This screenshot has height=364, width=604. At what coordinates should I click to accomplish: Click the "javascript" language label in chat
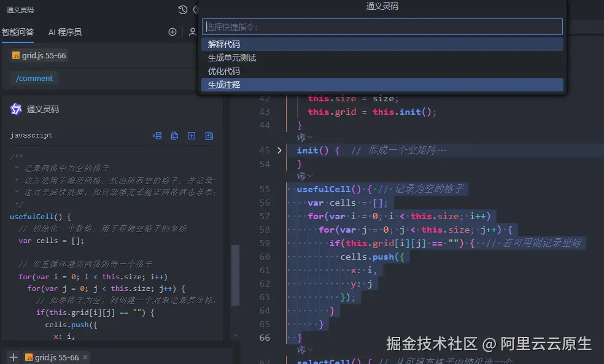point(31,135)
